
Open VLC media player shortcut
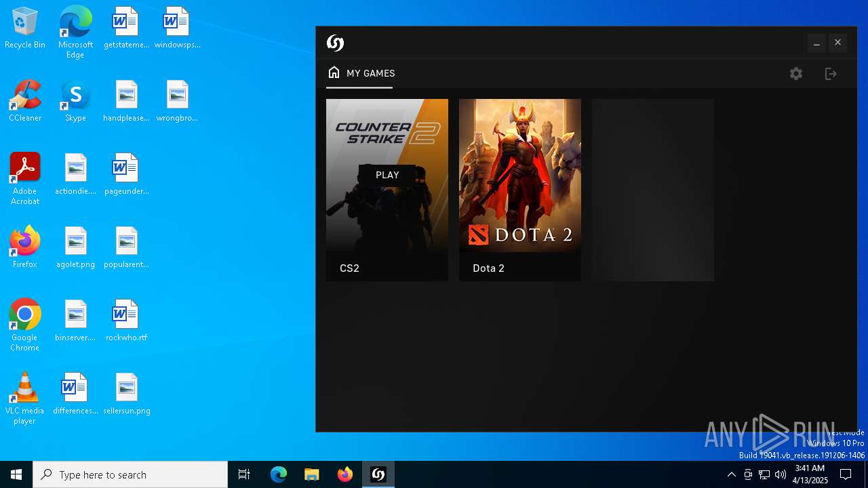(25, 399)
